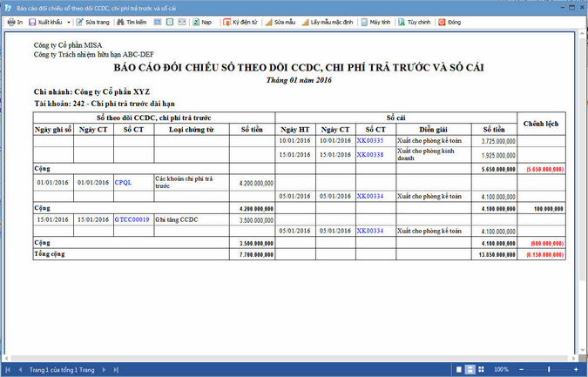
Task: Select the page-width fit icon
Action: tap(182, 22)
